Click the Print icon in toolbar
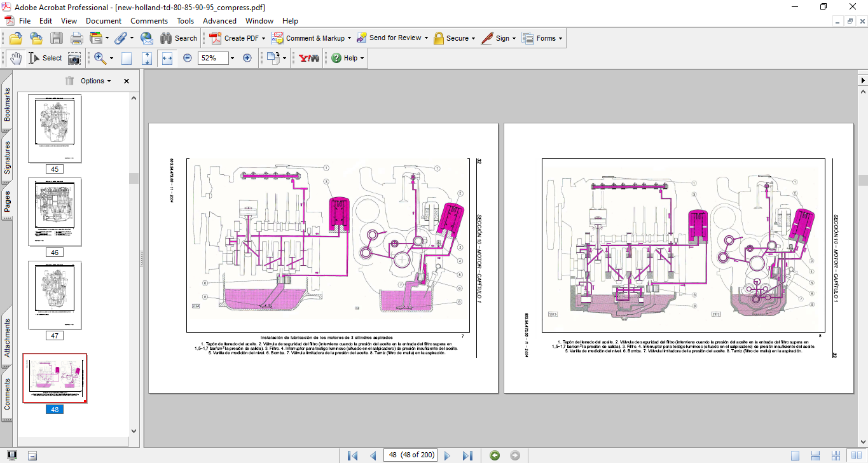Image resolution: width=868 pixels, height=463 pixels. click(x=77, y=38)
